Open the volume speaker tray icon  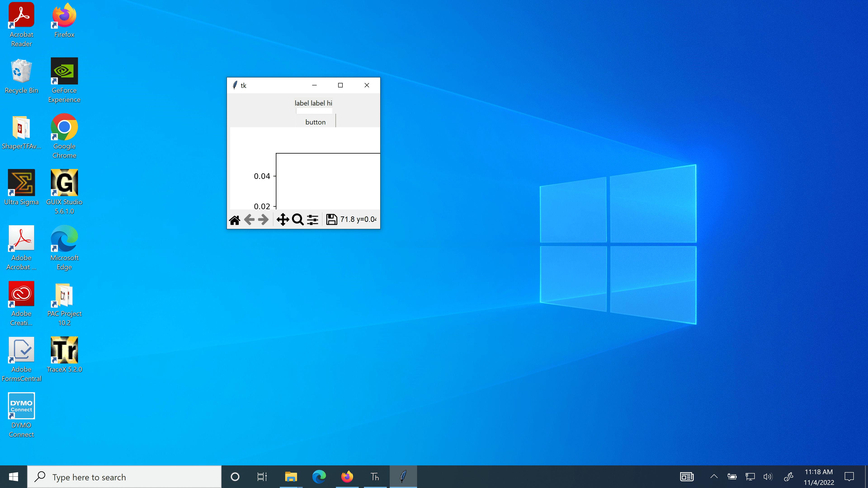click(768, 476)
